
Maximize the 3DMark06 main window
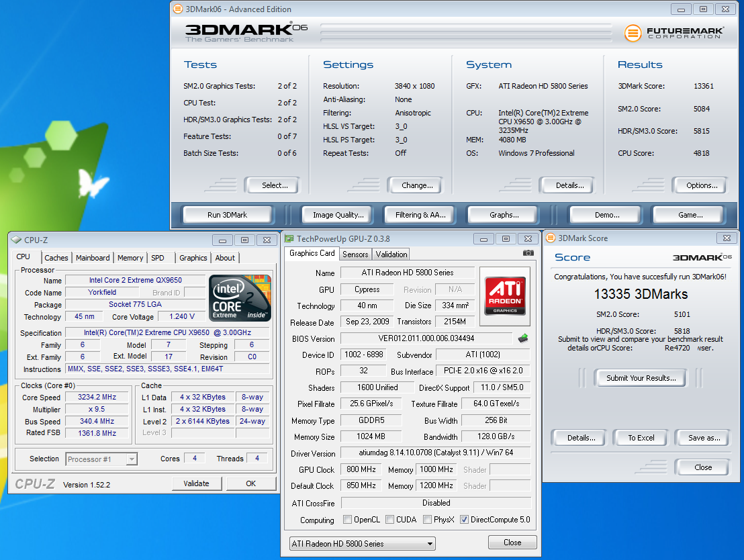coord(703,9)
